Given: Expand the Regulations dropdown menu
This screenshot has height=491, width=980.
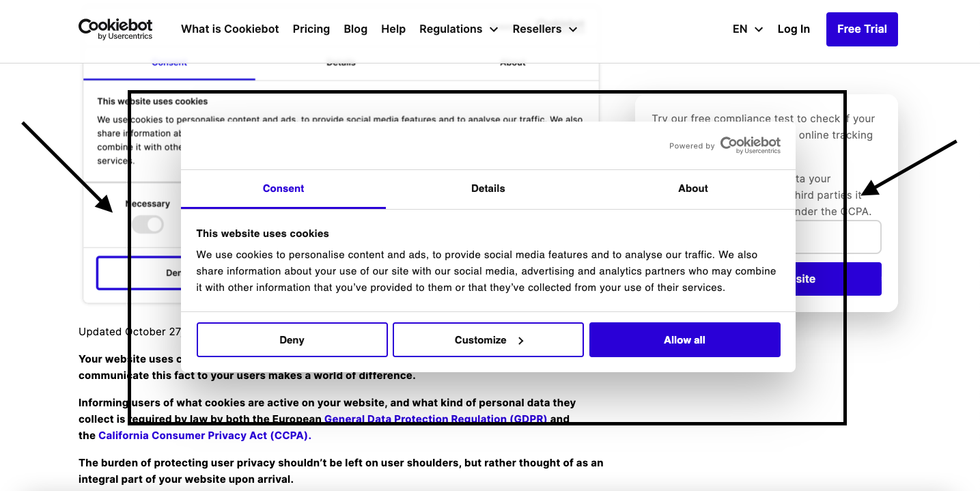Looking at the screenshot, I should pyautogui.click(x=459, y=29).
